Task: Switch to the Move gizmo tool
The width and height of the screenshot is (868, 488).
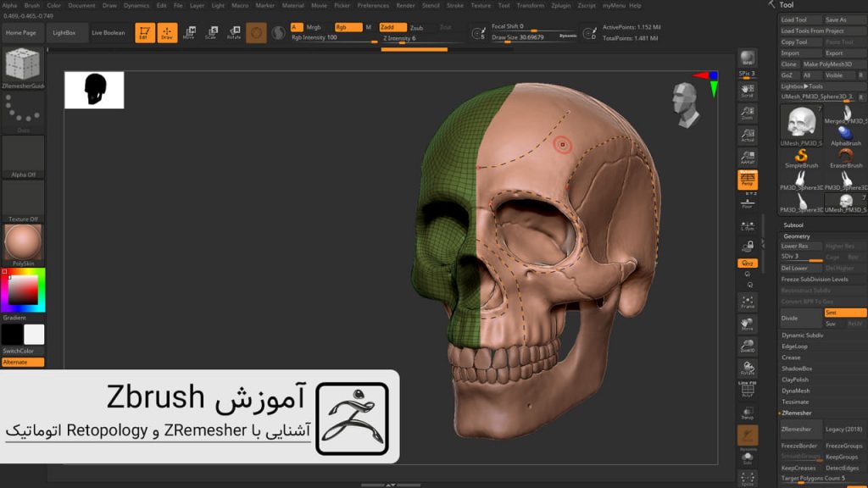Action: tap(189, 33)
